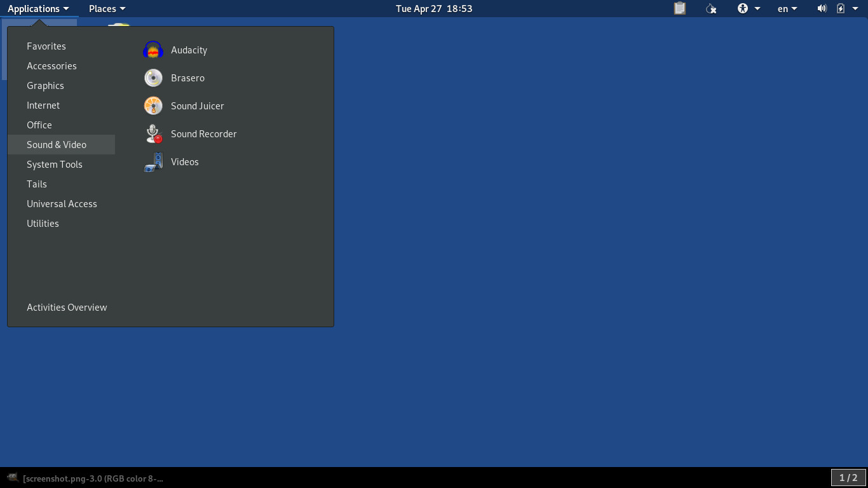
Task: Select the Tails category
Action: point(62,184)
